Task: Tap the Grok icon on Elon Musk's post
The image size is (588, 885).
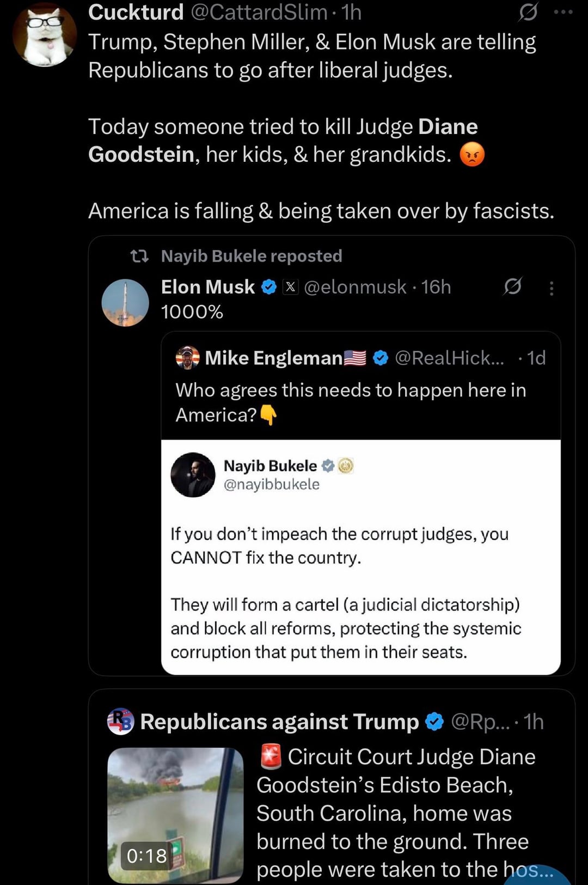Action: (x=512, y=286)
